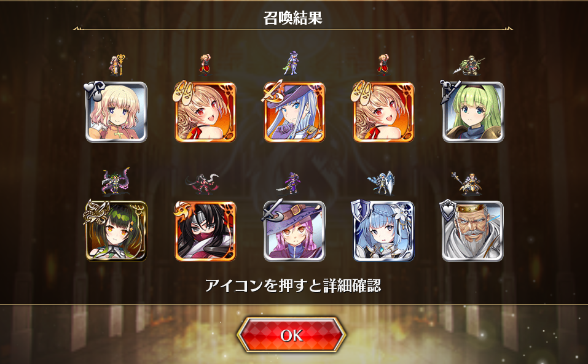Click shield class badge on blue-haired girl
Image resolution: width=588 pixels, height=364 pixels.
pos(361,209)
